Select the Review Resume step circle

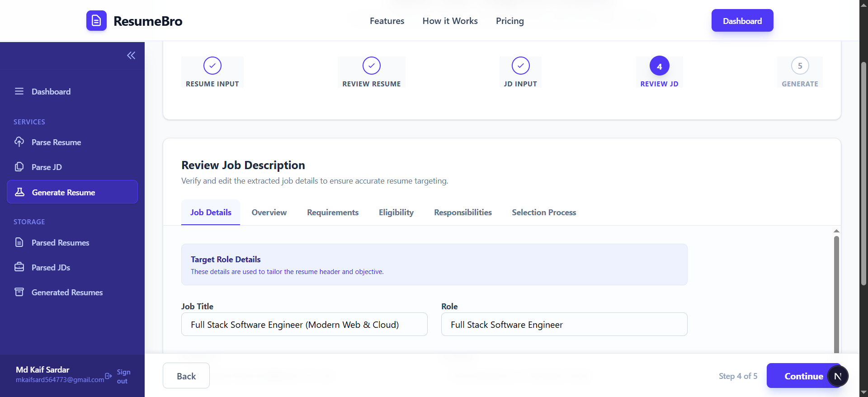coord(371,66)
